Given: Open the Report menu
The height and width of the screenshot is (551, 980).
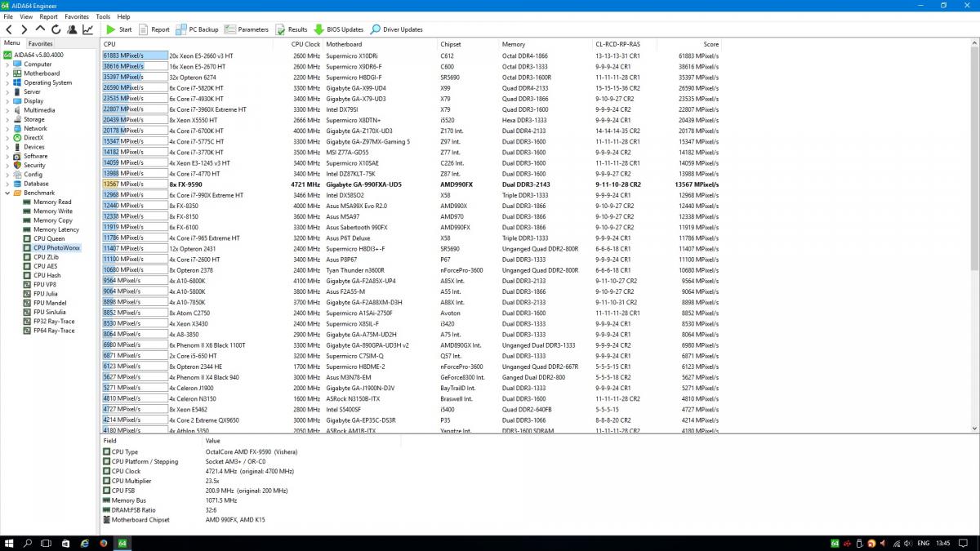Looking at the screenshot, I should pos(49,16).
